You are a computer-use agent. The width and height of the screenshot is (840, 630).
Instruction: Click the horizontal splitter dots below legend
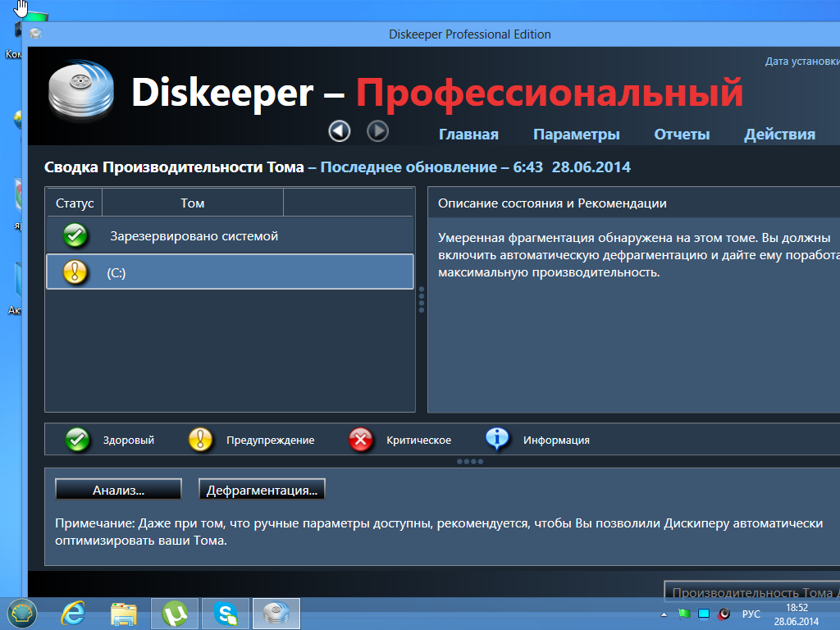point(470,461)
